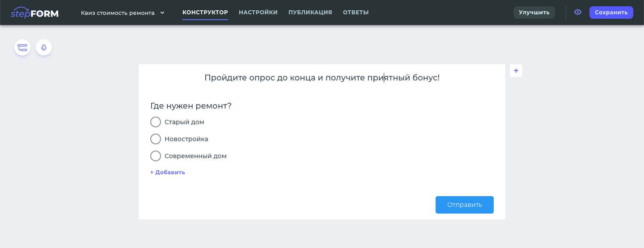Add an option via + Добавить

168,172
